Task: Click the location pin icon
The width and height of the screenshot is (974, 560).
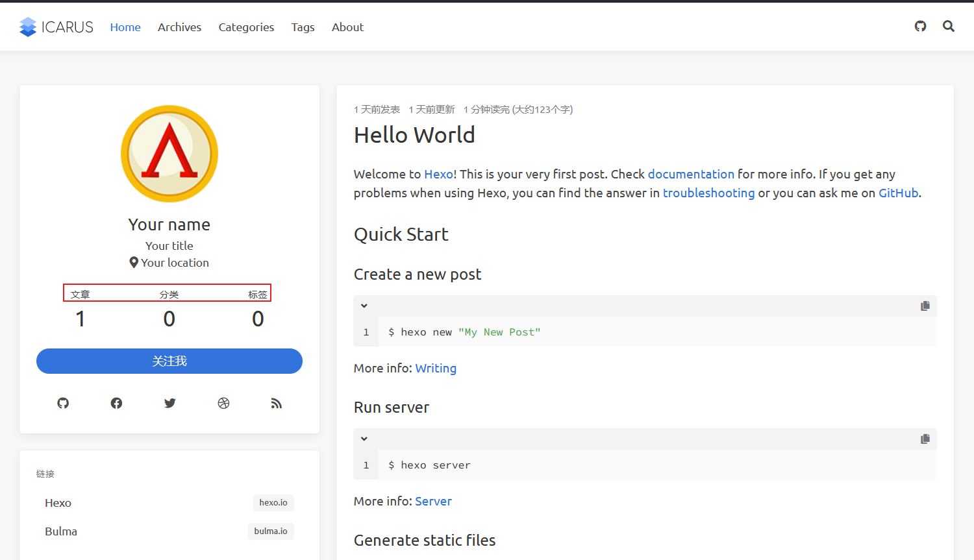Action: (134, 263)
